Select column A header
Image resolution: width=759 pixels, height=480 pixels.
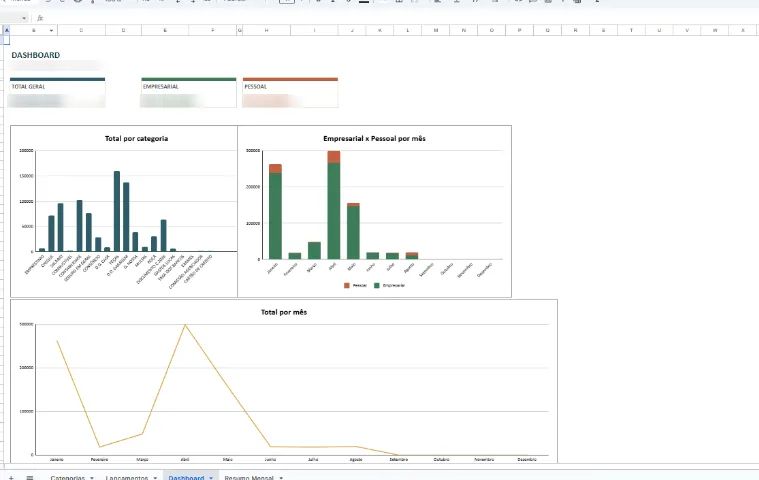7,30
